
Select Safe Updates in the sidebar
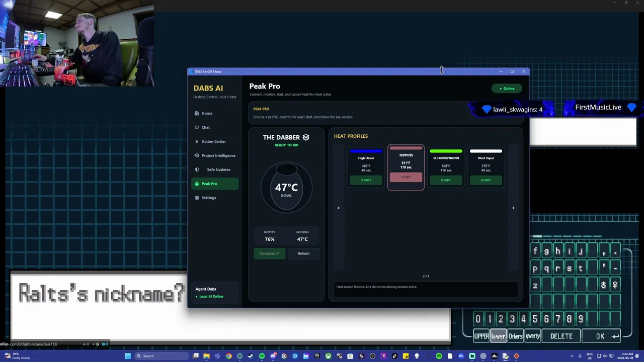tap(215, 169)
